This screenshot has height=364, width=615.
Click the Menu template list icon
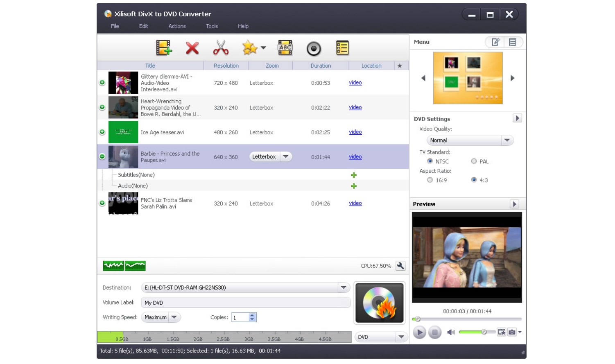click(513, 42)
